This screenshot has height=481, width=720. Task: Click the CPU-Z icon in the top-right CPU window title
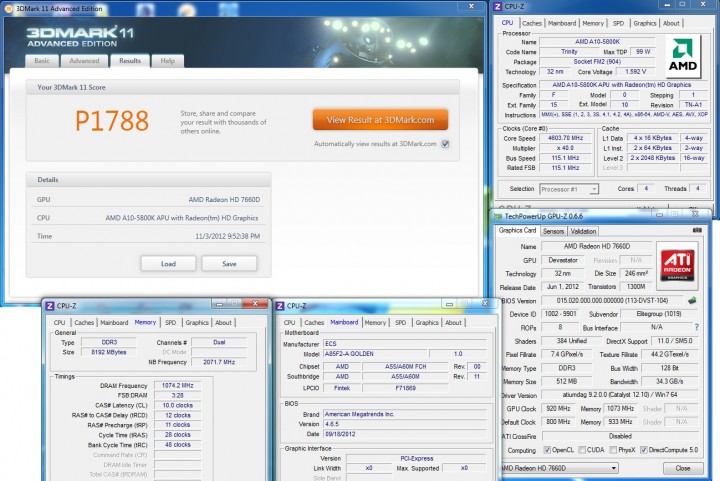click(x=497, y=6)
